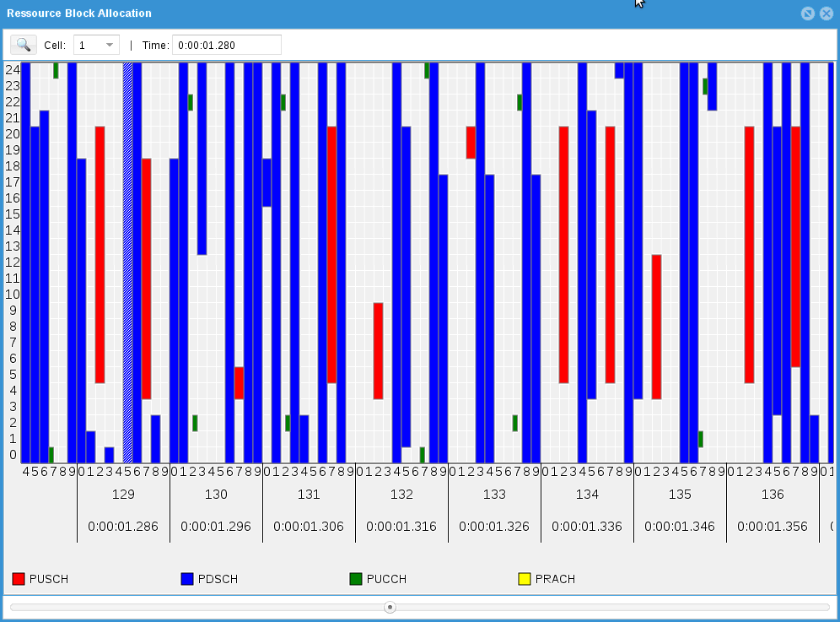Close the Ressource Block Allocation window
Image resolution: width=840 pixels, height=622 pixels.
(x=826, y=14)
